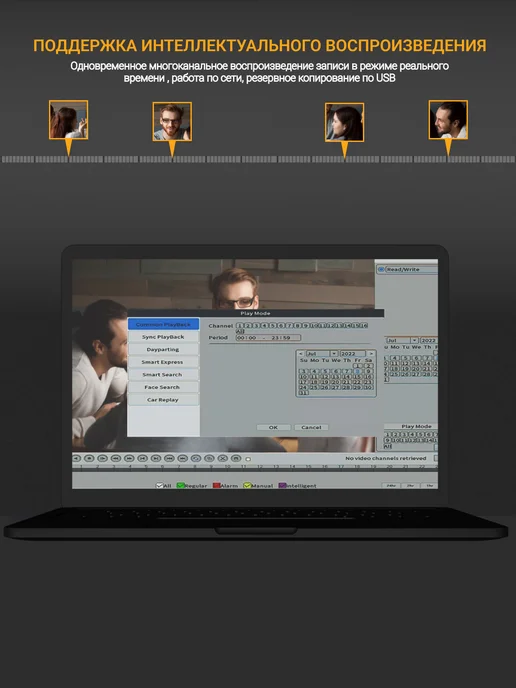Click the rewind double-arrow playback button
Screen dimensions: 516x688
(x=116, y=458)
